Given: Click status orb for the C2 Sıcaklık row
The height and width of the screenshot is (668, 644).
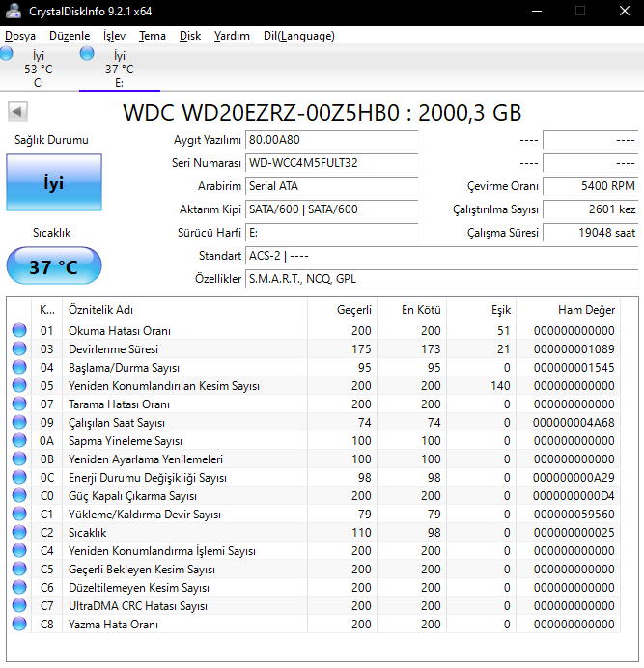Looking at the screenshot, I should click(19, 532).
